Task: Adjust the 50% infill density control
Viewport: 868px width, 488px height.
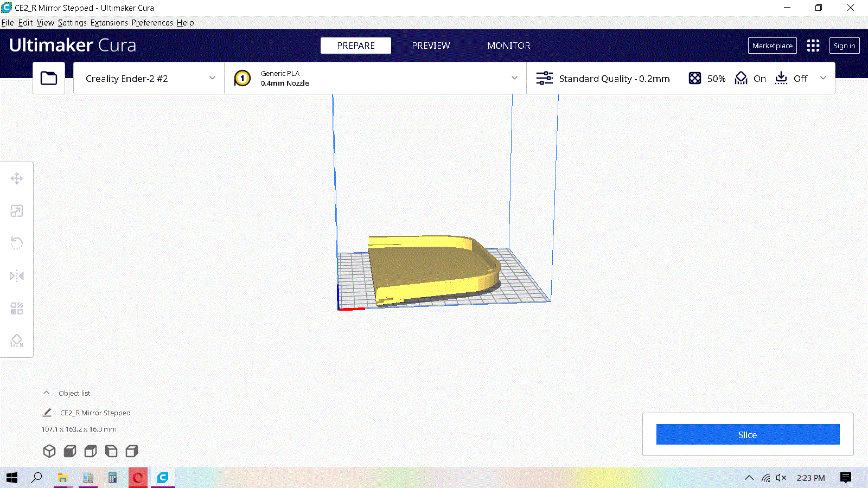Action: click(705, 78)
